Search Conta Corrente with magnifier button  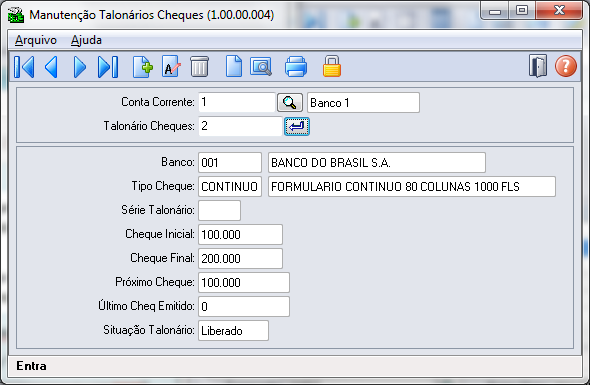(x=290, y=102)
